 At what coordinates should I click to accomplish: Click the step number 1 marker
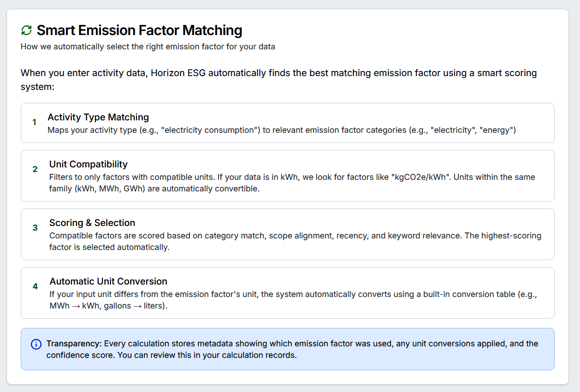(x=34, y=122)
